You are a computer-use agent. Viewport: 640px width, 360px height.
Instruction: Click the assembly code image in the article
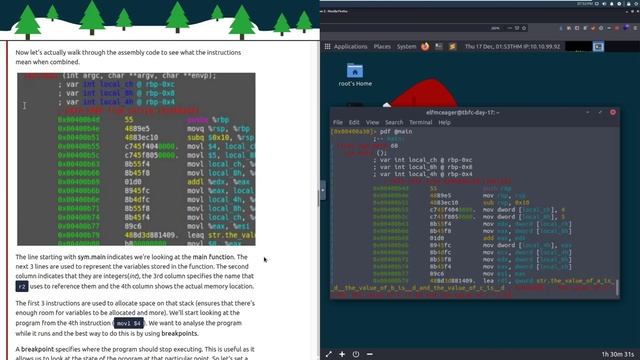(x=136, y=159)
